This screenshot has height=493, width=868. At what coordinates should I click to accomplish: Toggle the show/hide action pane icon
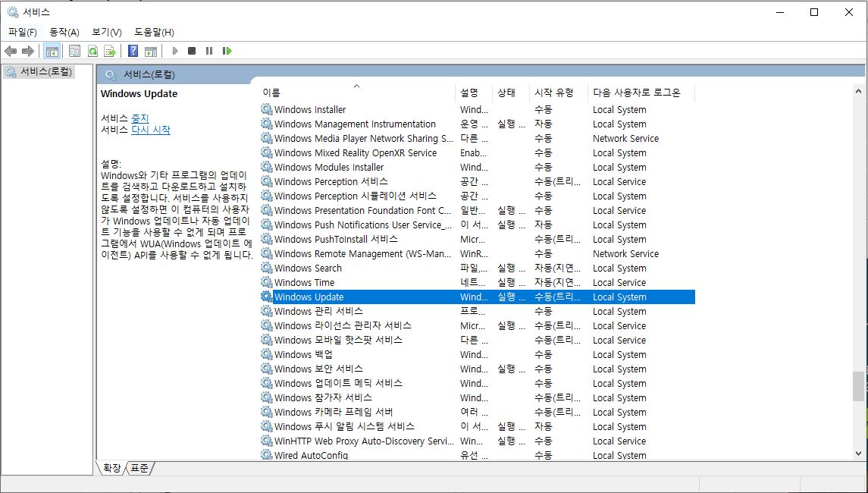[151, 51]
